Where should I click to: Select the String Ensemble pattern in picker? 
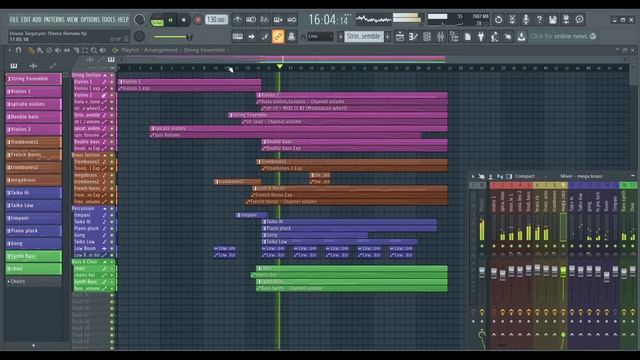pos(33,79)
